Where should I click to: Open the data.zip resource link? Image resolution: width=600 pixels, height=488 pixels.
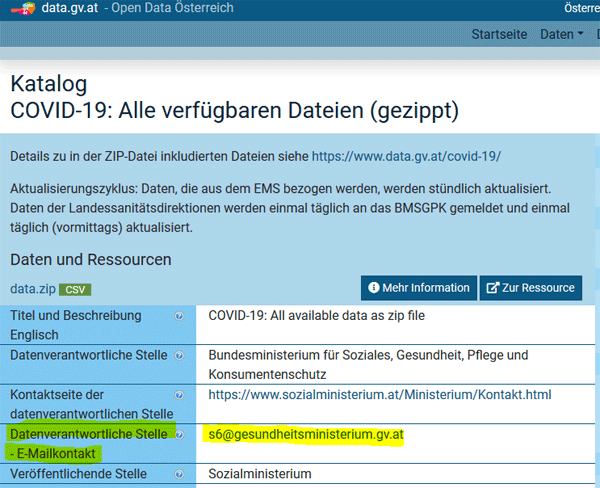[33, 289]
